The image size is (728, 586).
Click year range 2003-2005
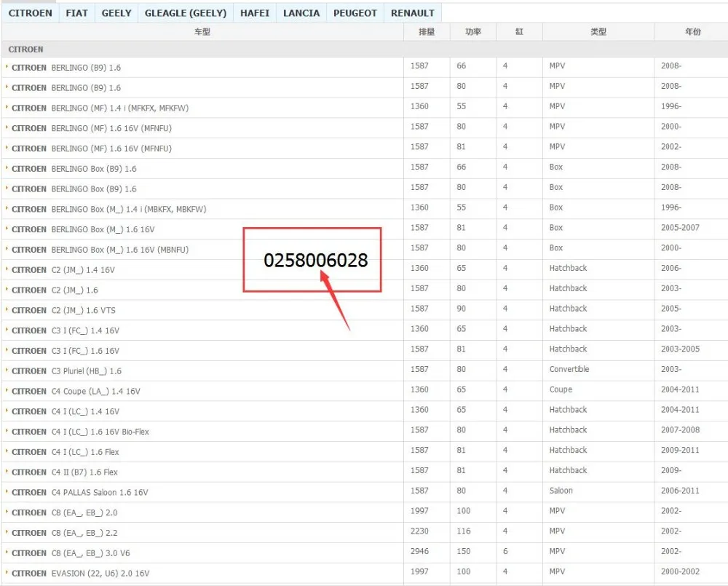(x=680, y=349)
